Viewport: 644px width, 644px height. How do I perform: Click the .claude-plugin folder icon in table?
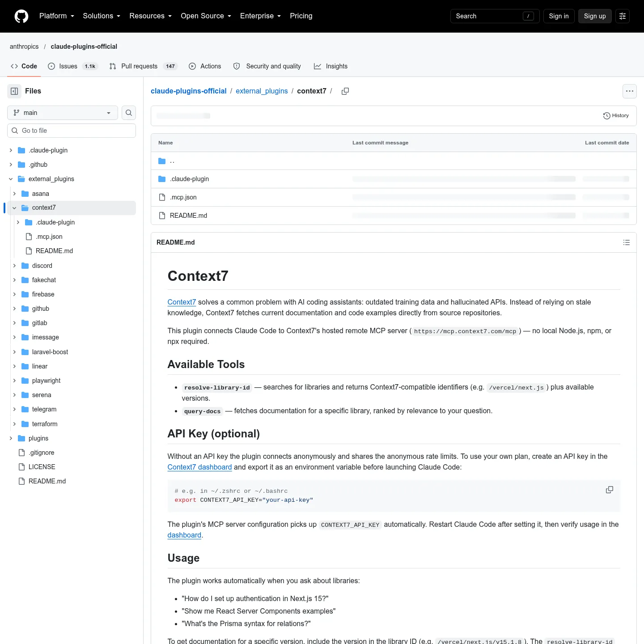(162, 179)
